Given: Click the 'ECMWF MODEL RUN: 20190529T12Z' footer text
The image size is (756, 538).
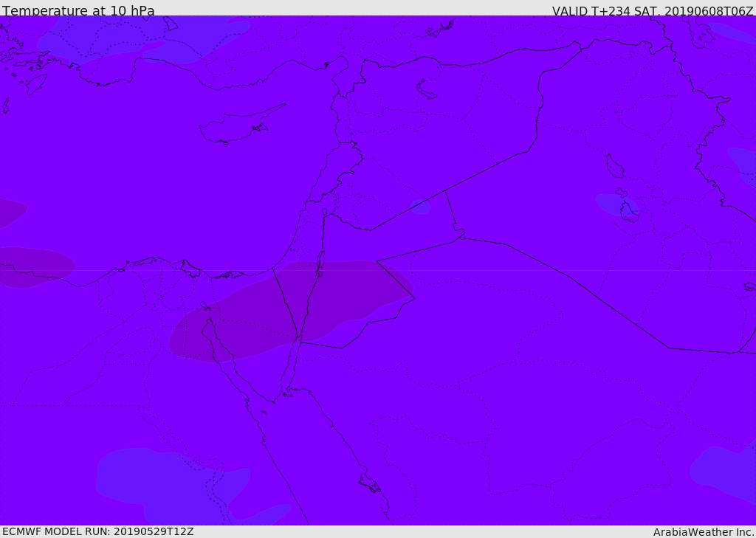Looking at the screenshot, I should pyautogui.click(x=98, y=531).
